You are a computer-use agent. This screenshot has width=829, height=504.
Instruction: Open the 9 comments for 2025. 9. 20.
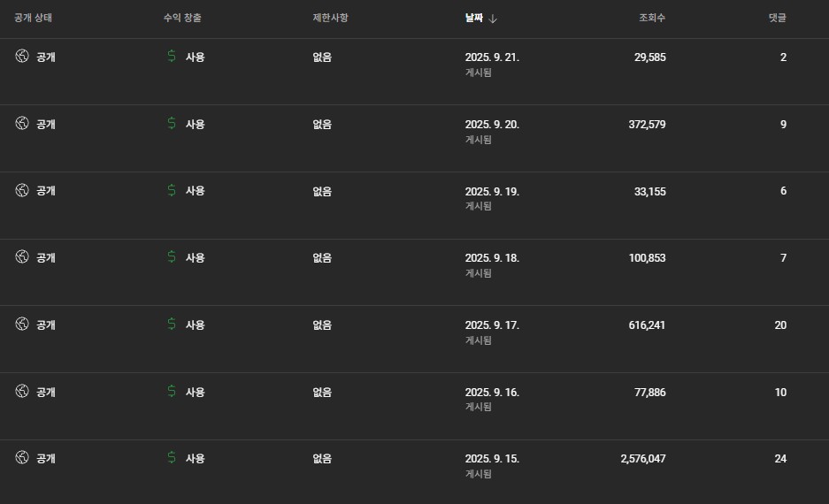pyautogui.click(x=783, y=124)
